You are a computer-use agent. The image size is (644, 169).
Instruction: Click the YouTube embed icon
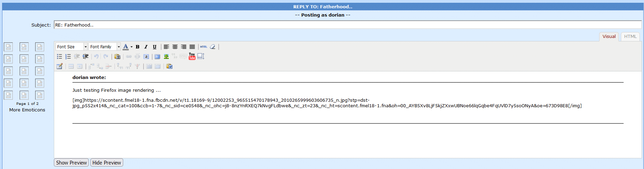tap(192, 57)
